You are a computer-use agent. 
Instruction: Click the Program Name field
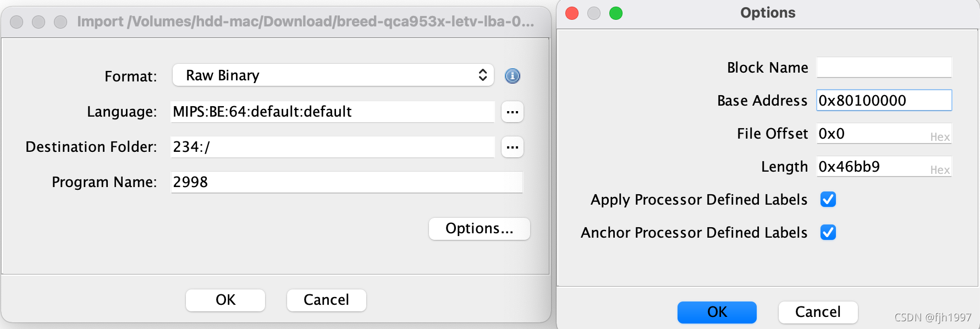[346, 182]
